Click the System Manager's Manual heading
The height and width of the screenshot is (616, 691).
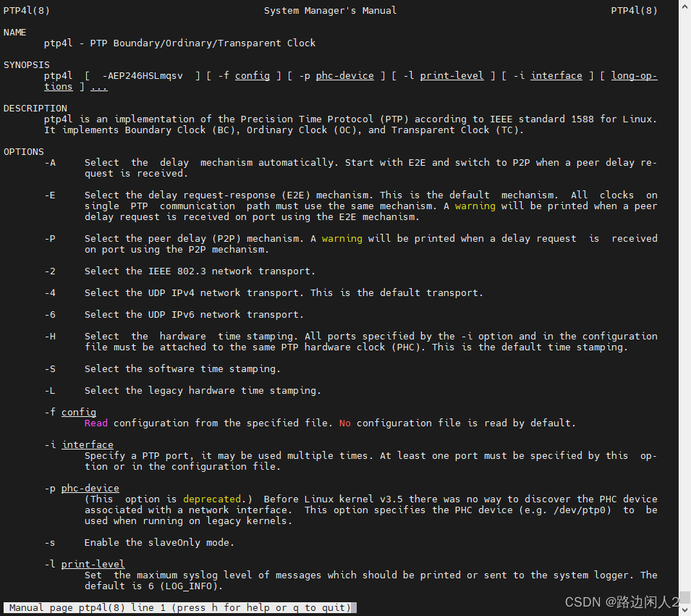pyautogui.click(x=330, y=10)
